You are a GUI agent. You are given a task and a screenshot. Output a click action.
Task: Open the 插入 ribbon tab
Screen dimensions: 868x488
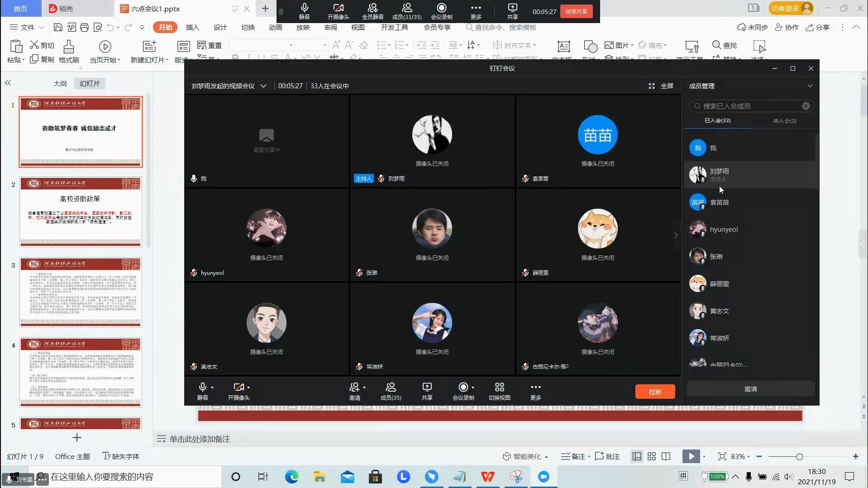point(192,28)
